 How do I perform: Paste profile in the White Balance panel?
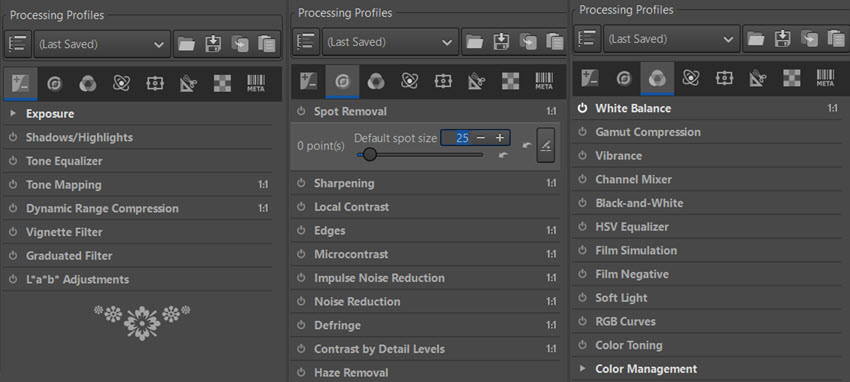835,38
